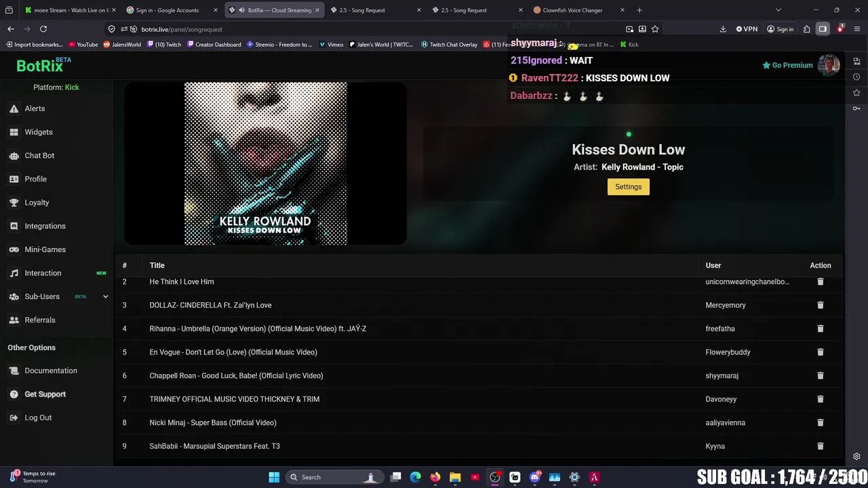Viewport: 868px width, 488px height.
Task: Open the user profile avatar
Action: (829, 65)
